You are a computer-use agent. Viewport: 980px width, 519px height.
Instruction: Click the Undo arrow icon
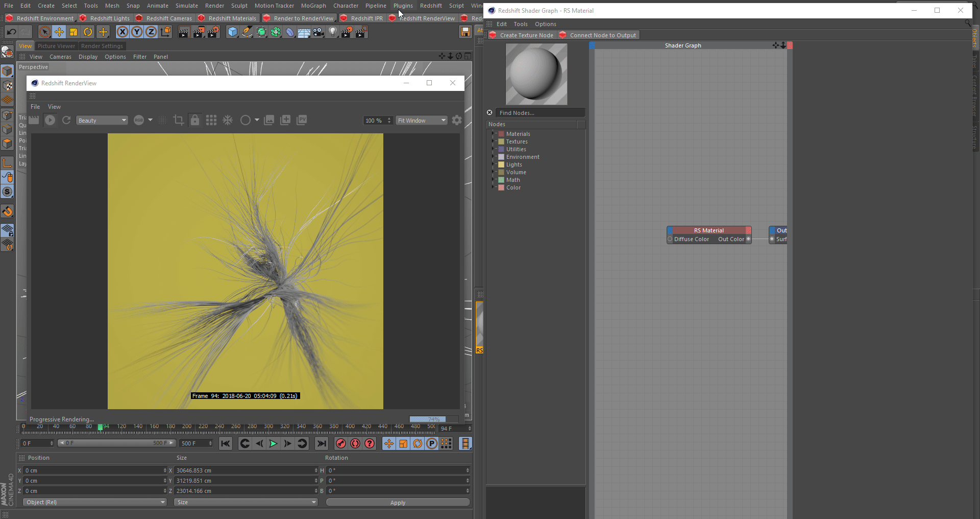point(11,32)
